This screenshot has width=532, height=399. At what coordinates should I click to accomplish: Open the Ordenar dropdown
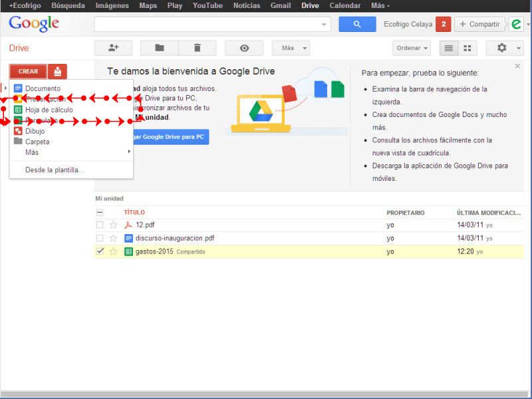pos(412,48)
